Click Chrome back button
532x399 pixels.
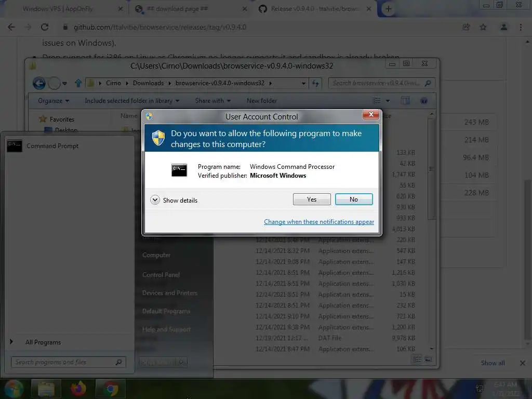click(x=11, y=27)
